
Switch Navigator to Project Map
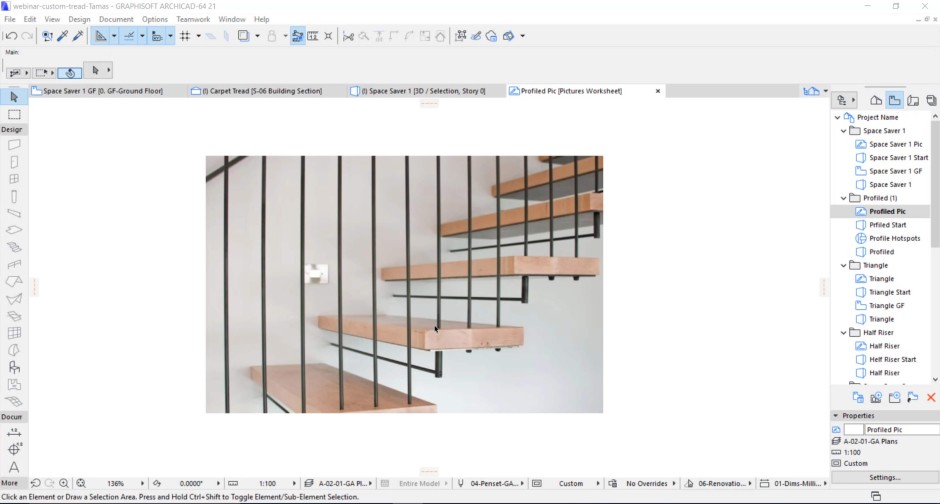[876, 100]
